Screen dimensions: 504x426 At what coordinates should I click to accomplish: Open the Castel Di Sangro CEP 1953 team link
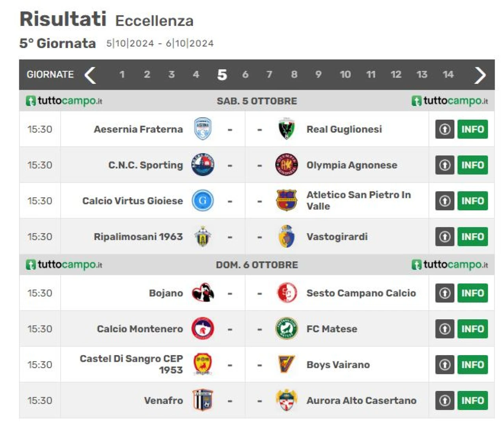tap(132, 364)
